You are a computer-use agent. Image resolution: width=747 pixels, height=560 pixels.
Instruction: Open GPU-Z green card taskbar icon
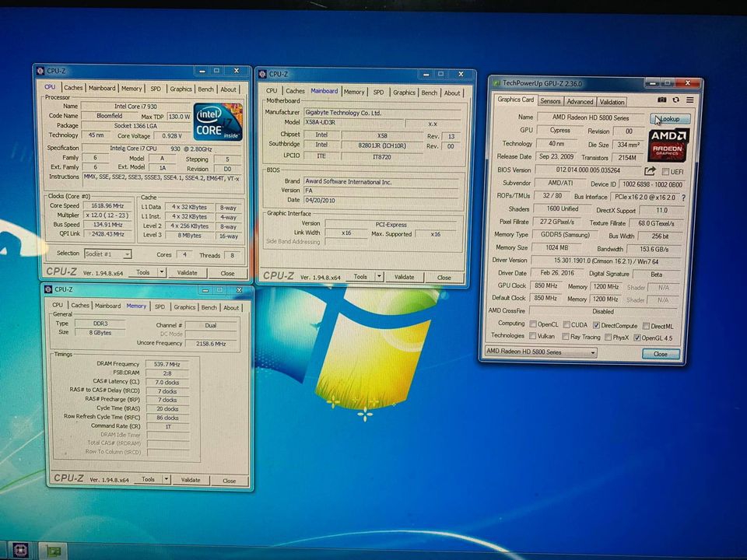(53, 551)
